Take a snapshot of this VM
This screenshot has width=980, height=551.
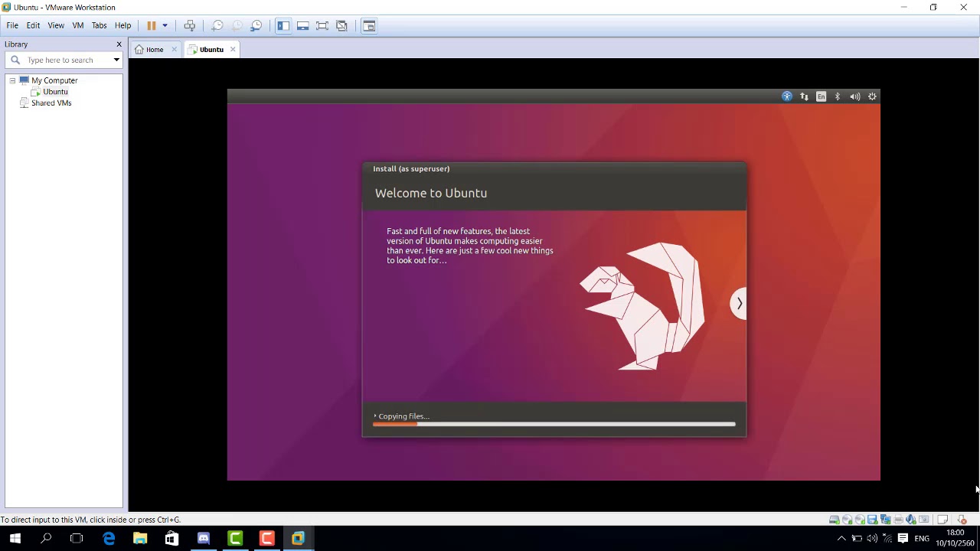(x=217, y=25)
